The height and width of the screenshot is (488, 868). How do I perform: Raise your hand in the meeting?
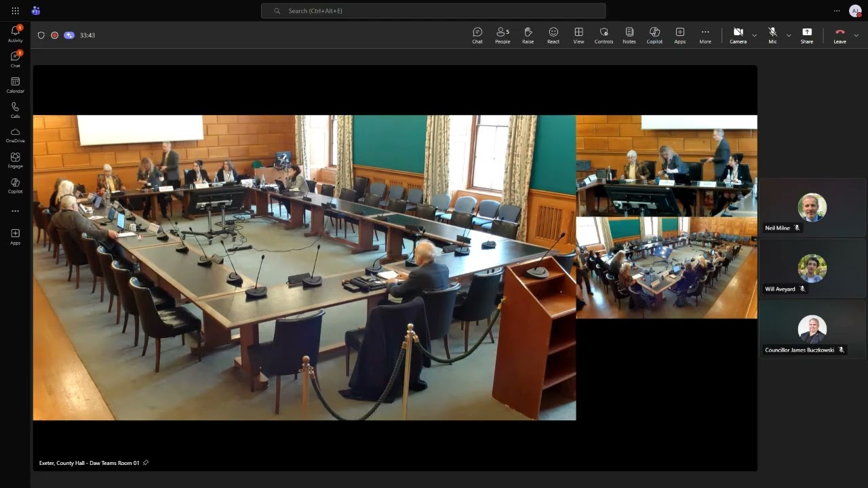[528, 35]
